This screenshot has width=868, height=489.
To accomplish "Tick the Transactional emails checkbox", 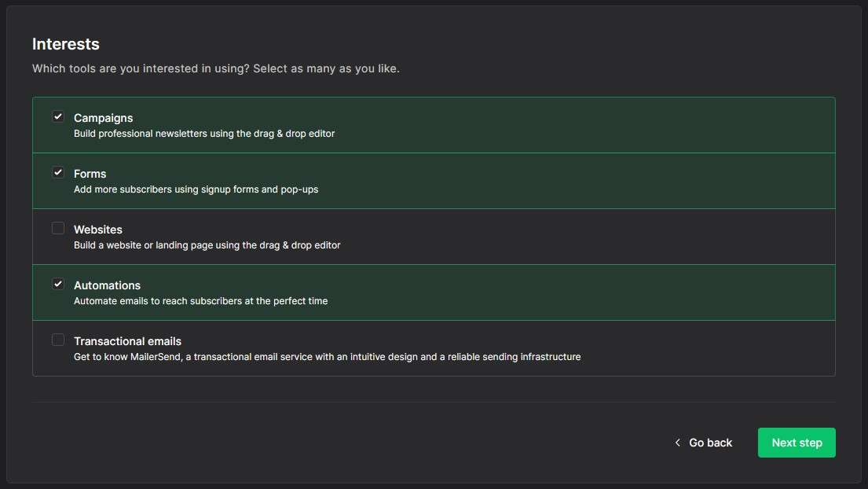I will click(x=58, y=340).
